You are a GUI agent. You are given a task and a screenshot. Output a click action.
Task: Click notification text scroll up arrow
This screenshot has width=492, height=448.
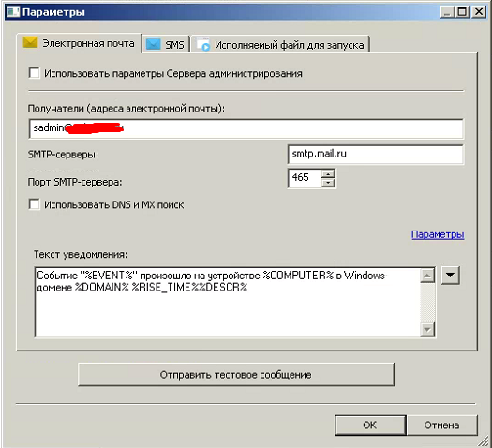427,276
